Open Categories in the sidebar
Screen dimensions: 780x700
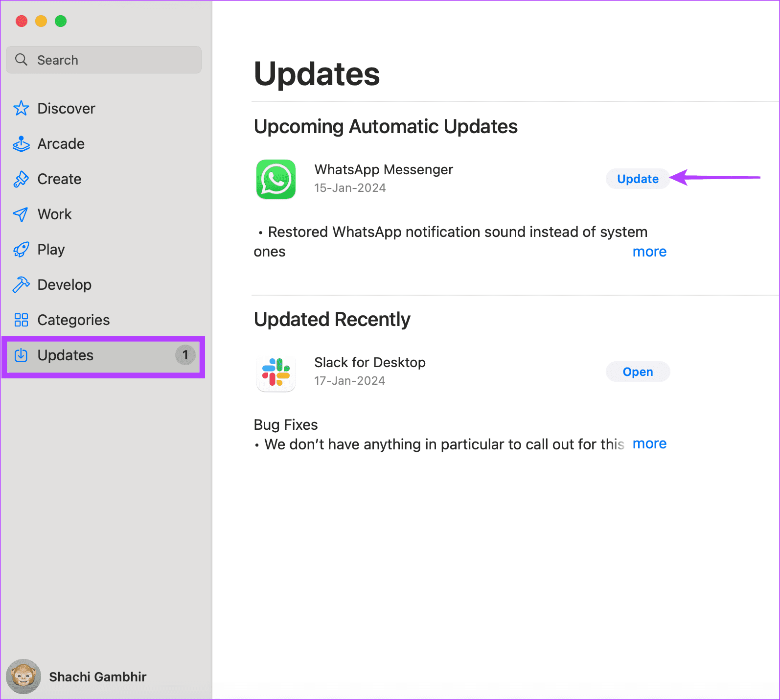tap(74, 320)
